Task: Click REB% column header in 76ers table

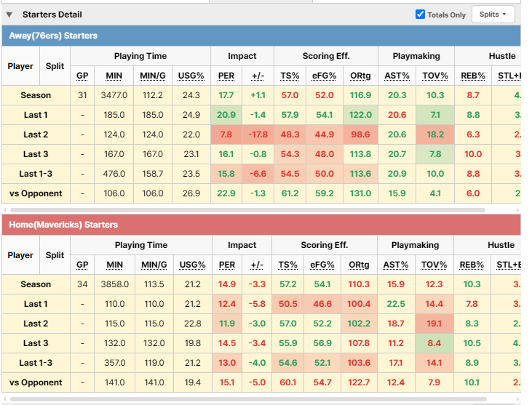Action: click(x=473, y=76)
